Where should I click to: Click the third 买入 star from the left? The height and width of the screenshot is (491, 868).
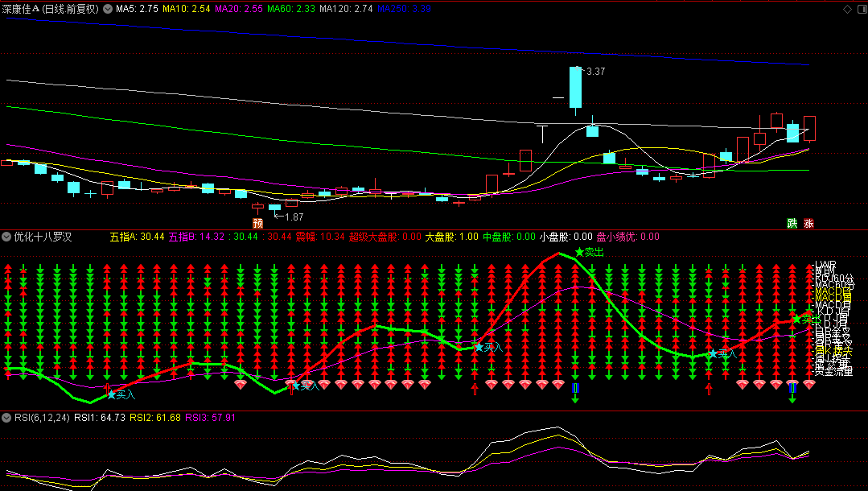coord(479,347)
